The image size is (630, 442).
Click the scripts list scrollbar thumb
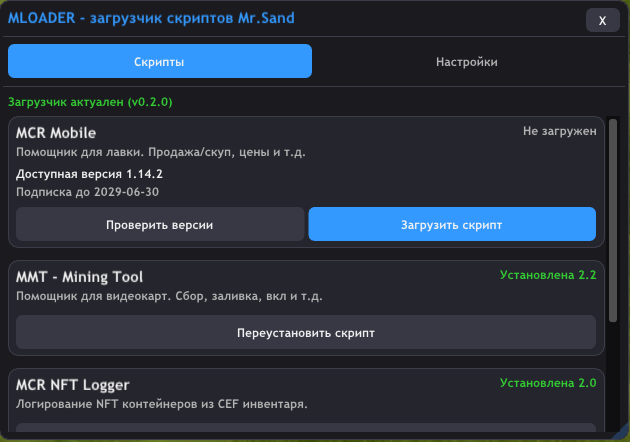point(613,220)
